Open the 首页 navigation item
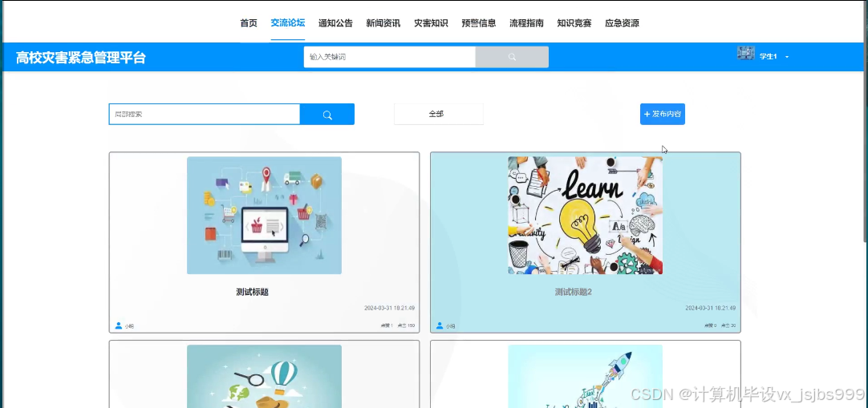 click(x=249, y=23)
